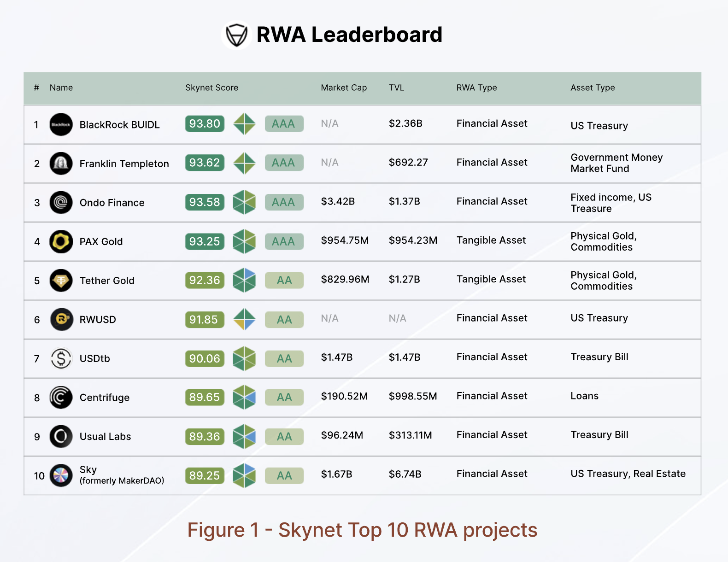728x562 pixels.
Task: Click the Market Cap column header
Action: 344,88
